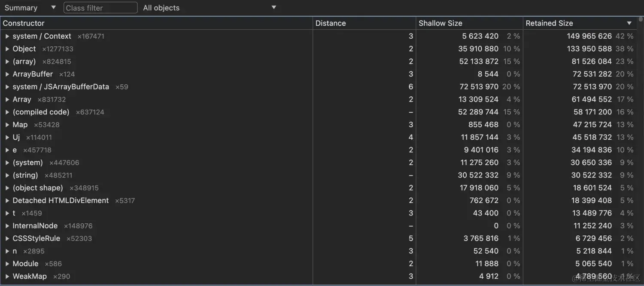This screenshot has width=644, height=286.
Task: Click retained size value 61 494 552
Action: (x=592, y=99)
